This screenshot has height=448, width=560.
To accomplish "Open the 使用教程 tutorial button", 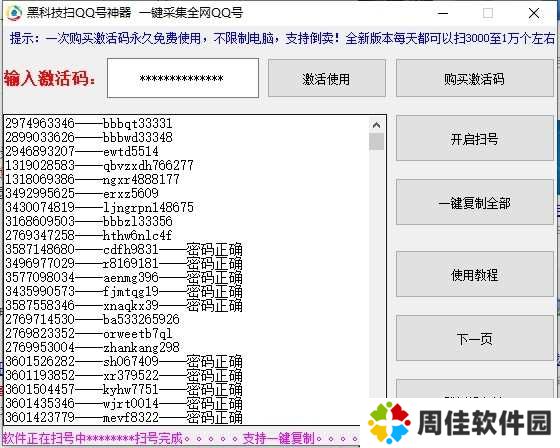I will click(474, 274).
